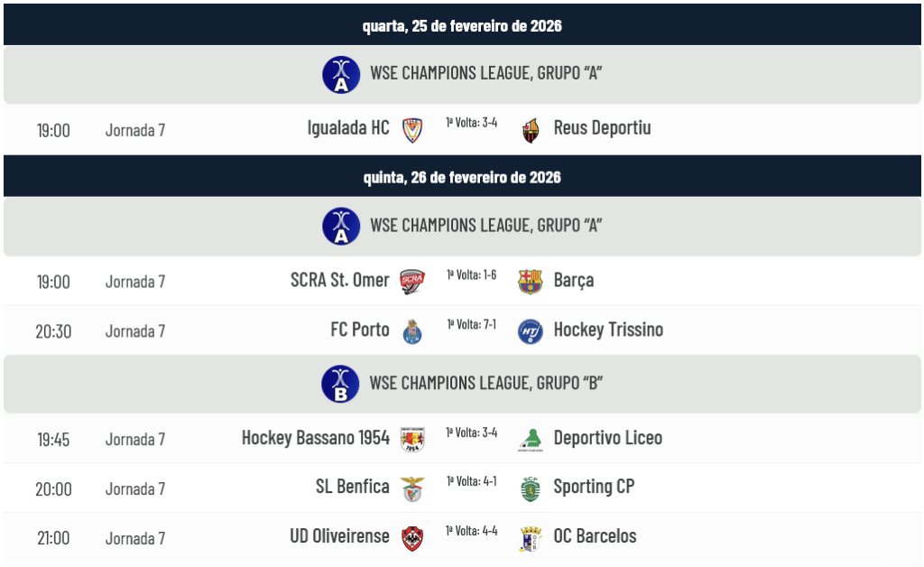Click the Hockey Trissino logo

coord(531,331)
